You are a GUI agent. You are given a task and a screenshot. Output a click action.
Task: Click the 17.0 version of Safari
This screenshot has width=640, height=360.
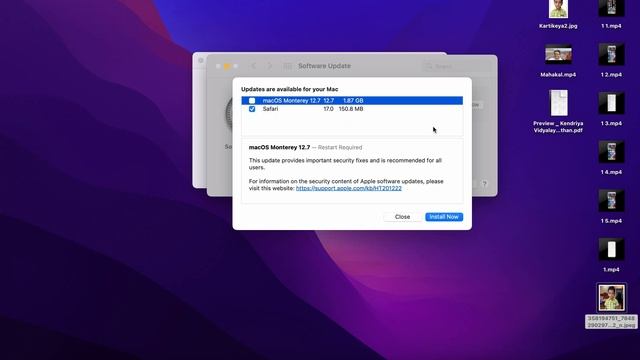(x=328, y=109)
